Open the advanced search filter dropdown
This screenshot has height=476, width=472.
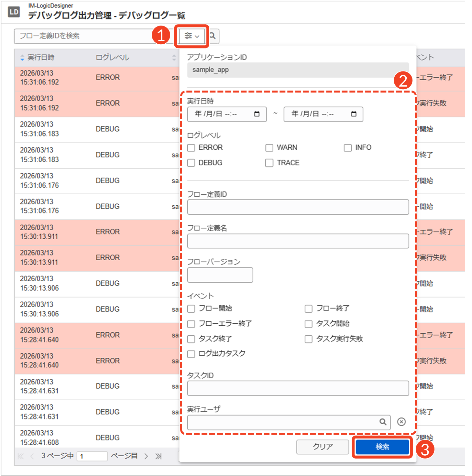pos(192,36)
